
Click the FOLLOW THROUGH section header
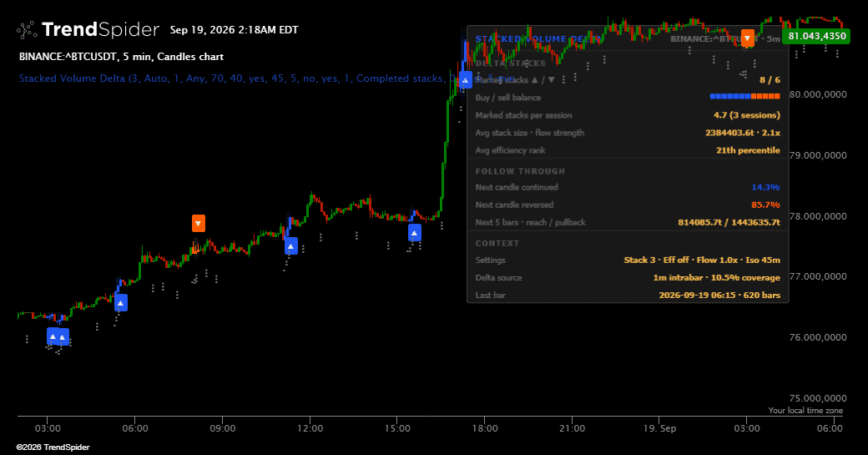(520, 171)
